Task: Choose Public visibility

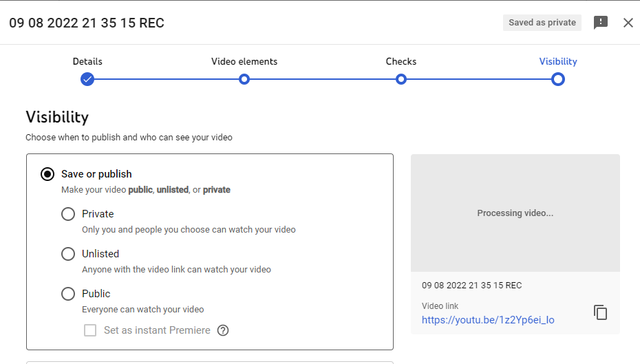Action: (68, 294)
